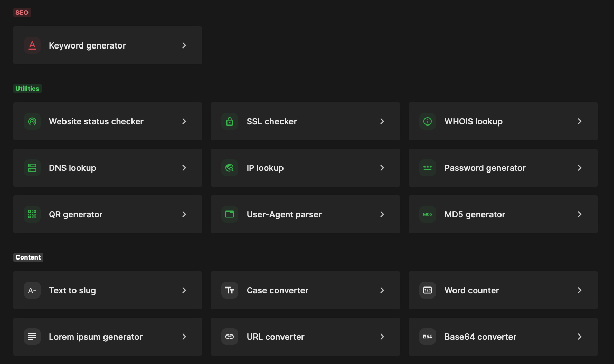This screenshot has width=614, height=364.
Task: Click the Website status checker signal icon
Action: click(x=32, y=121)
